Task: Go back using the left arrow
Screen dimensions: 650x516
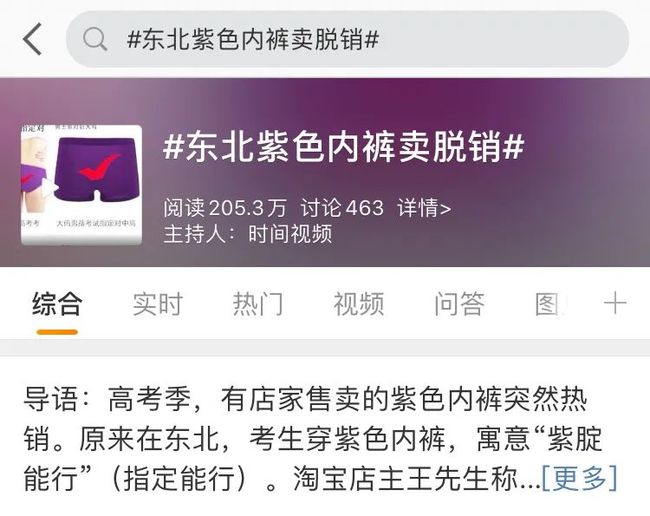Action: (x=32, y=39)
